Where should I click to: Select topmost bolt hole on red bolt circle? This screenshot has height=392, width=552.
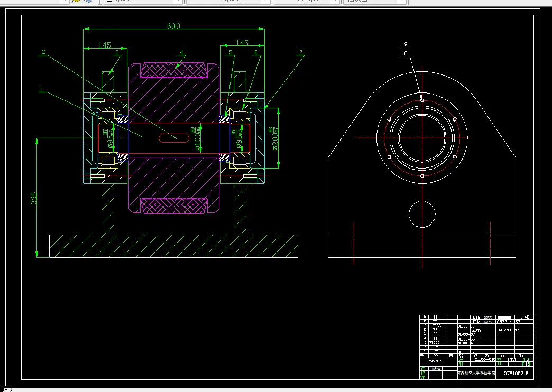(422, 100)
